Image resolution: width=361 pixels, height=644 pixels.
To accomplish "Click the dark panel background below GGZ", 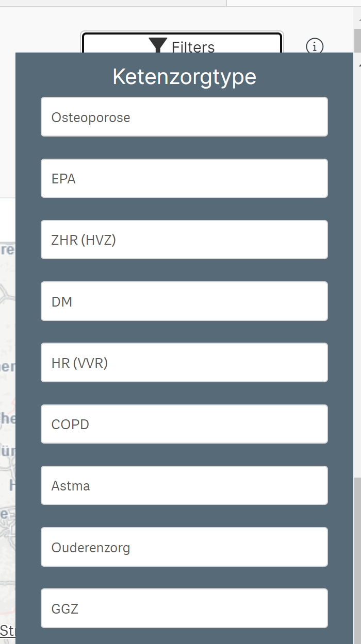I will click(184, 636).
